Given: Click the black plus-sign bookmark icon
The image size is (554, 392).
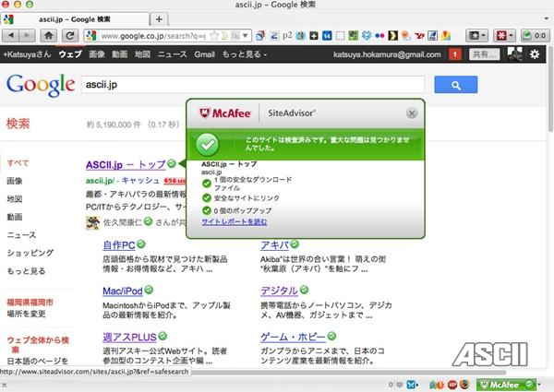Looking at the screenshot, I should [314, 36].
